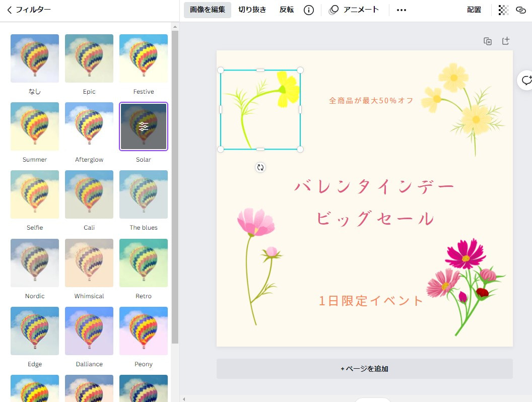532x402 pixels.
Task: Open the 配置 position menu
Action: point(474,10)
